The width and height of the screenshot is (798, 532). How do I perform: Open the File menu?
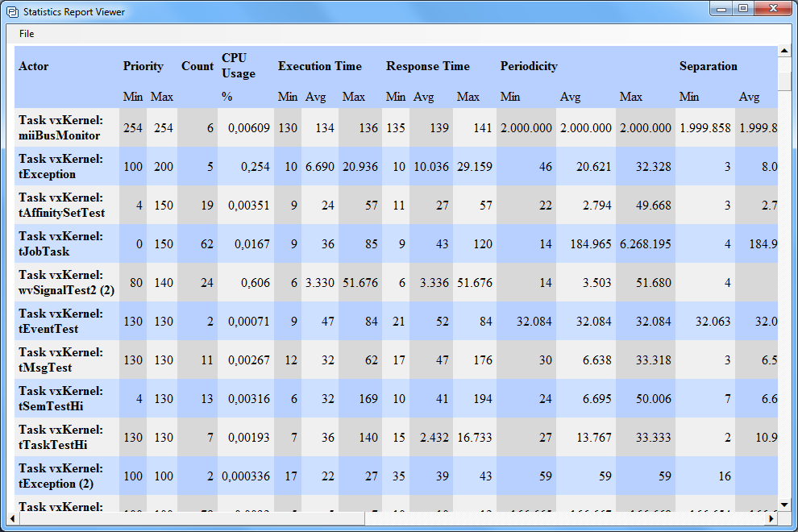click(x=27, y=34)
